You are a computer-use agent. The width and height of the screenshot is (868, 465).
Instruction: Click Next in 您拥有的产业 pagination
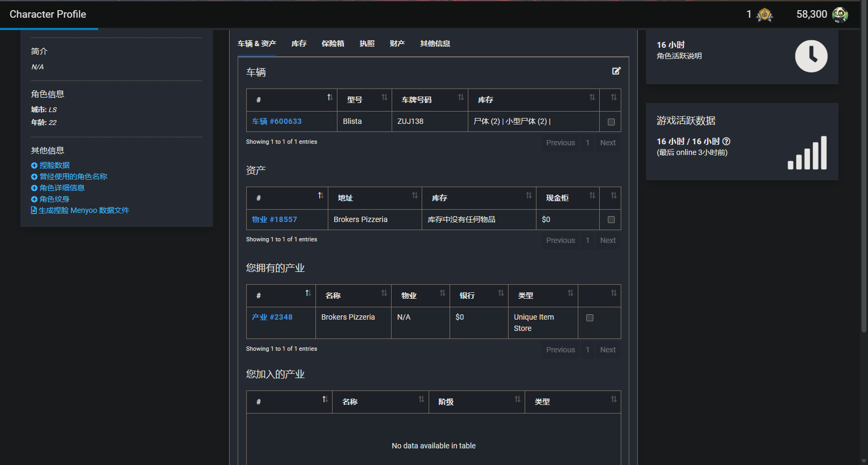point(608,350)
